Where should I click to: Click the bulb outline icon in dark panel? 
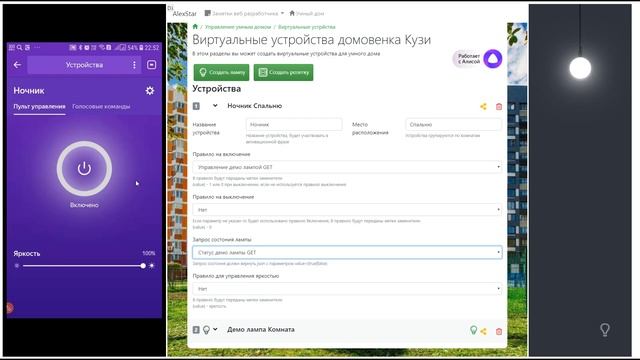click(605, 330)
